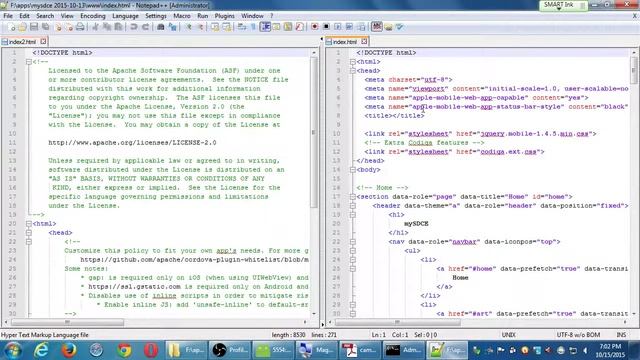Image resolution: width=640 pixels, height=360 pixels.
Task: Click the Open file toolbar icon
Action: 22,27
